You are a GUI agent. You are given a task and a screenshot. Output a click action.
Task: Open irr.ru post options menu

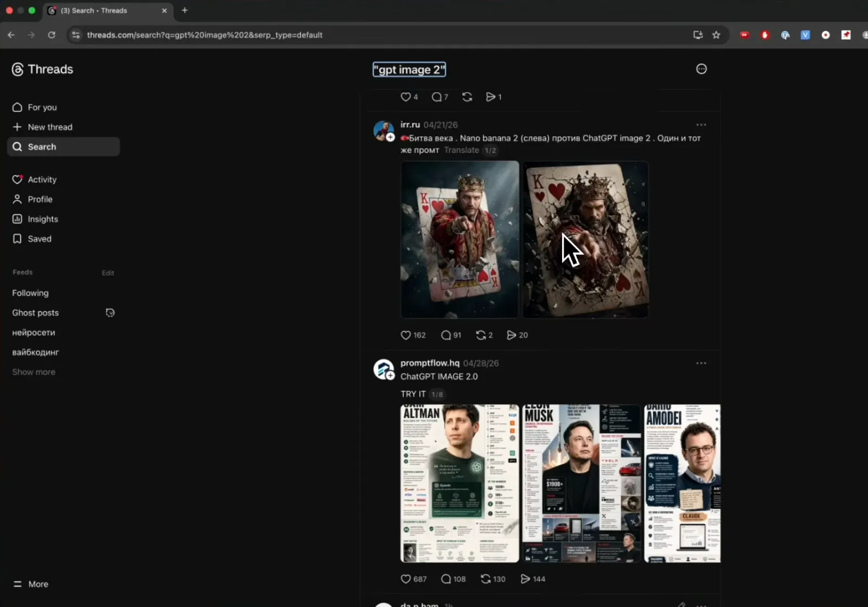[701, 125]
